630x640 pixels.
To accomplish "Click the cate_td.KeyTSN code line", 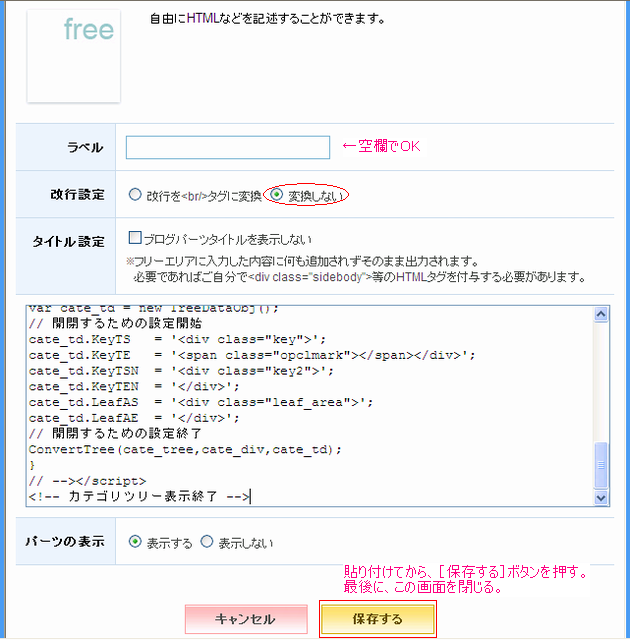I will [181, 371].
